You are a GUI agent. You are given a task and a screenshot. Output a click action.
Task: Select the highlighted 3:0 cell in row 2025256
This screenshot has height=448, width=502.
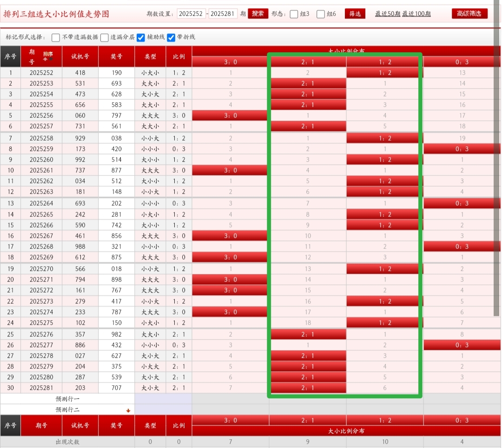click(x=230, y=116)
